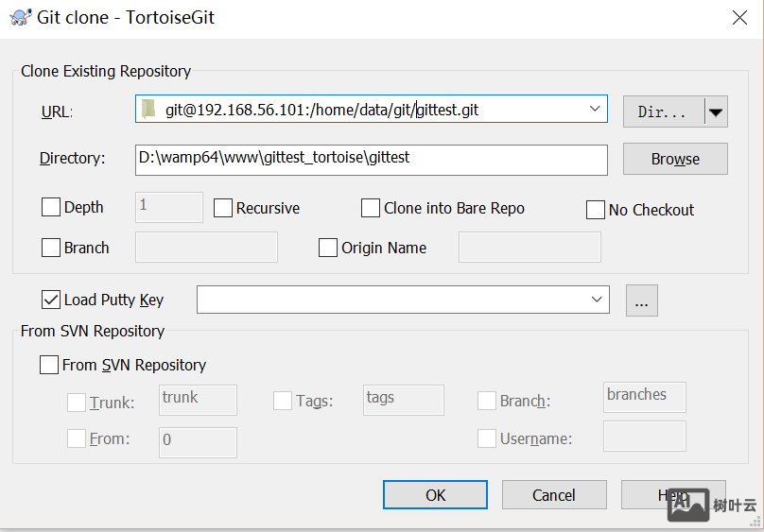Open the Dir... split button arrow
764x532 pixels.
coord(716,112)
